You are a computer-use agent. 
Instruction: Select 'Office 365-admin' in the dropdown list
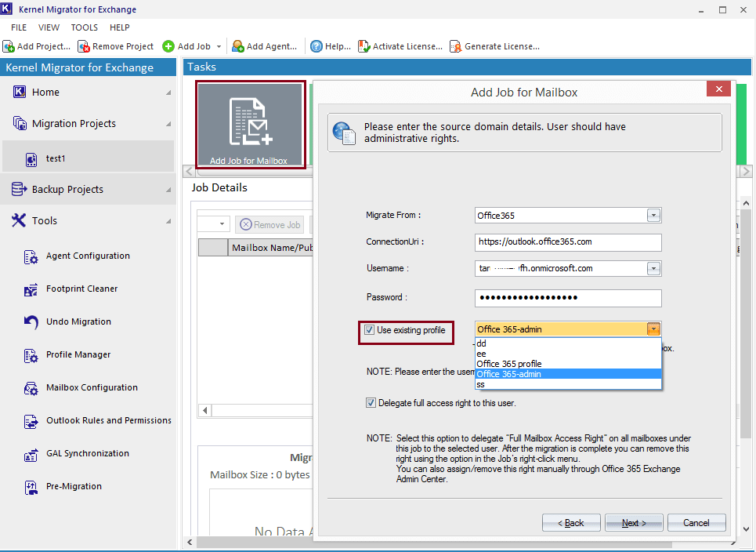[568, 374]
